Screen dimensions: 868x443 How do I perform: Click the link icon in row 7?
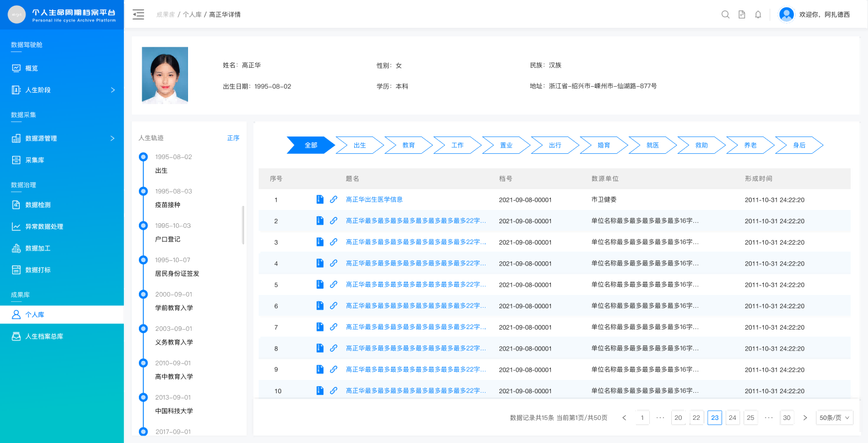click(x=333, y=327)
